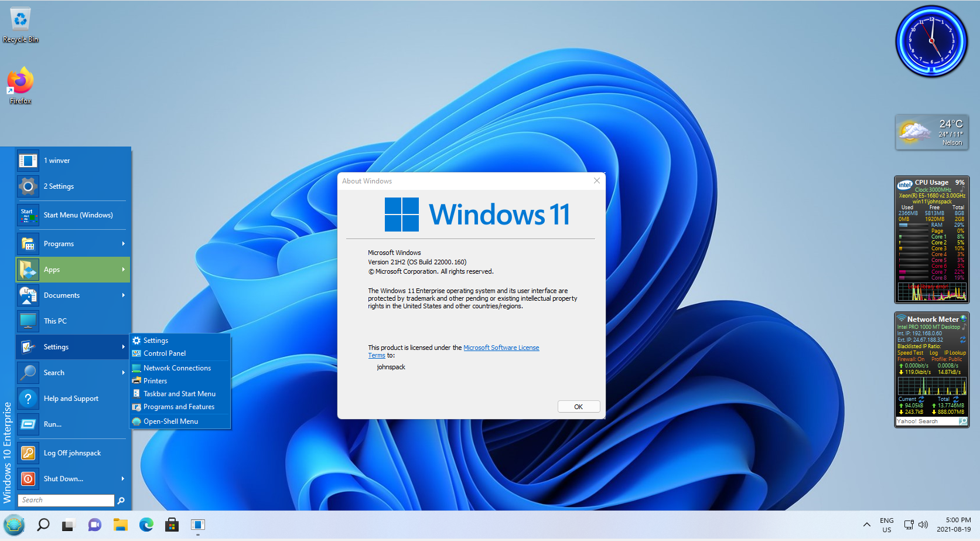Click the Open-Shell Start button in the taskbar

pyautogui.click(x=14, y=525)
